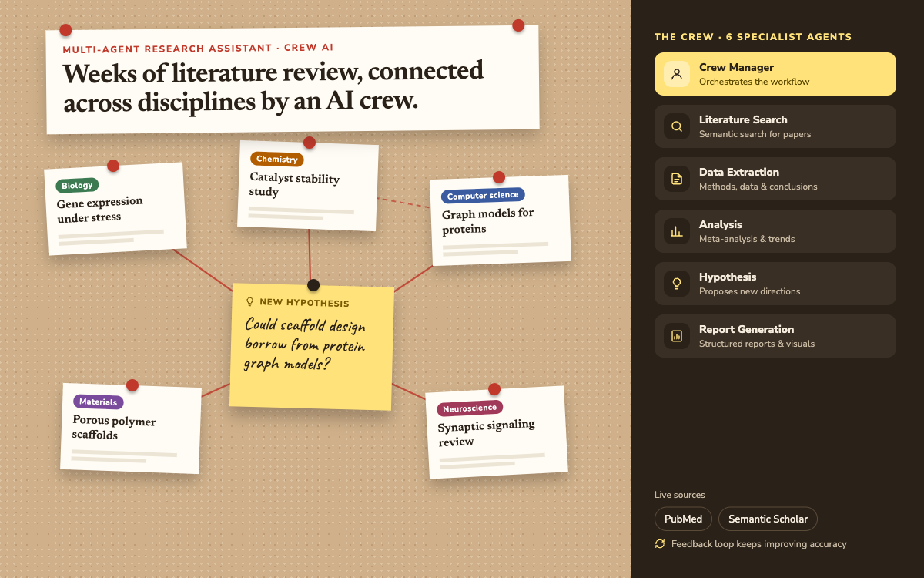Click 'The Crew · 6 Specialist Agents' heading
This screenshot has width=924, height=578.
753,37
